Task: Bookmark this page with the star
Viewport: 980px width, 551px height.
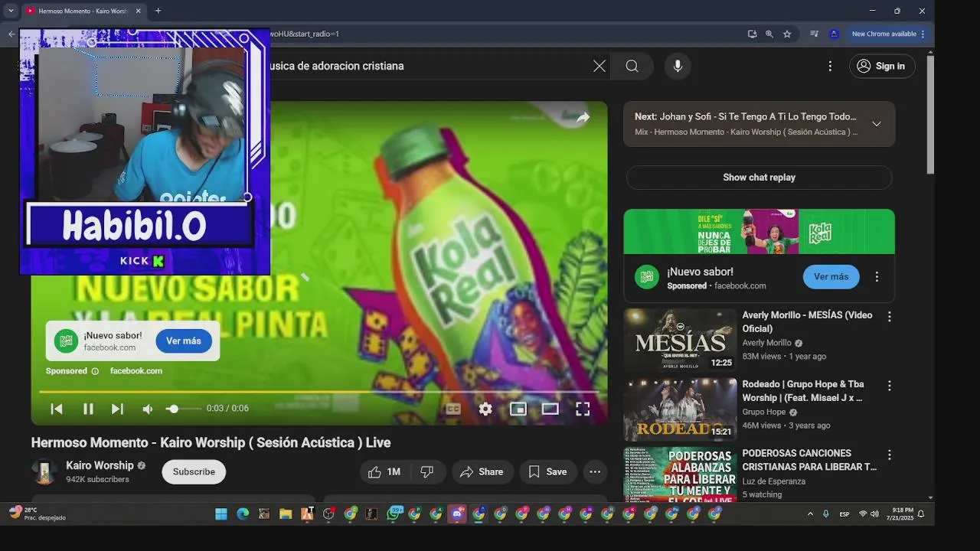Action: pyautogui.click(x=787, y=34)
